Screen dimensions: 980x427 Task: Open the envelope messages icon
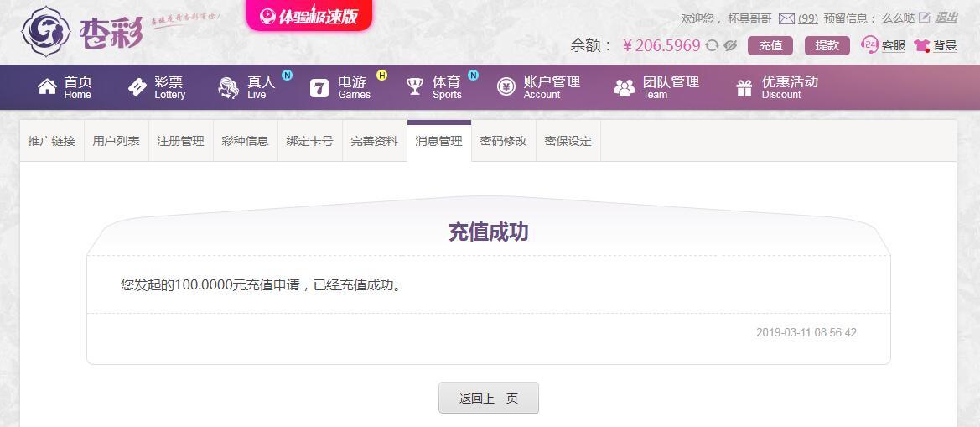click(x=786, y=18)
